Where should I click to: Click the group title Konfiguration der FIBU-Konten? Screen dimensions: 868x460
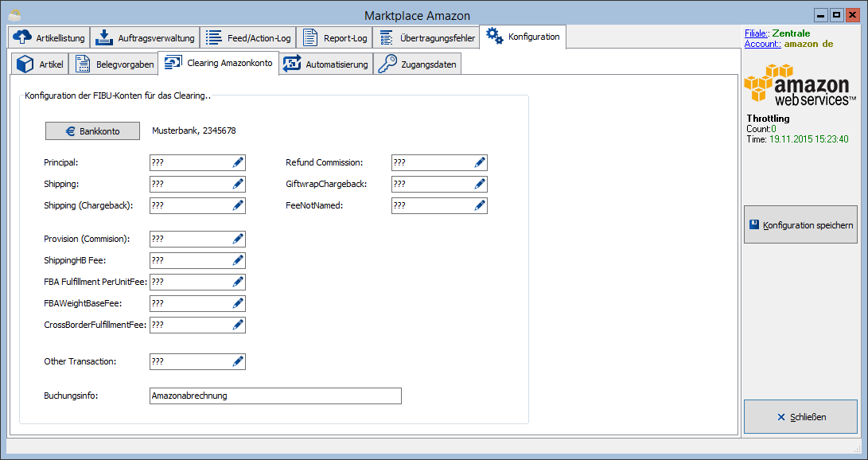point(118,96)
